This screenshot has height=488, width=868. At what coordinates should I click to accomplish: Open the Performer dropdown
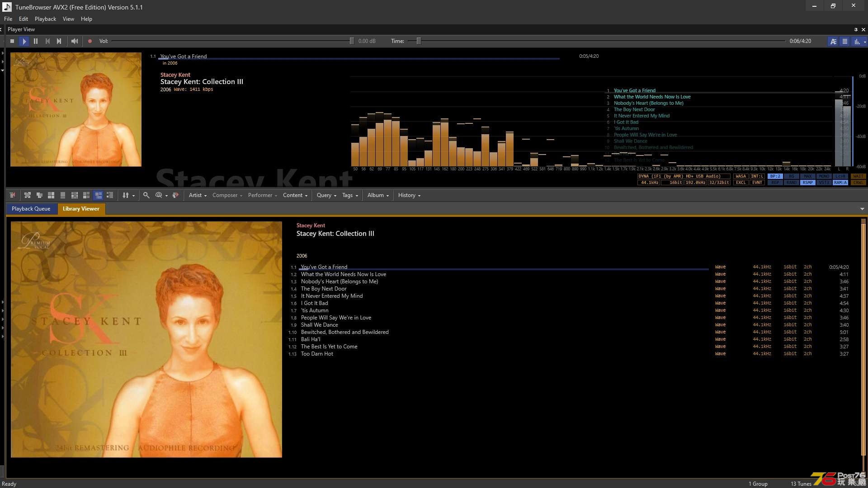[262, 195]
